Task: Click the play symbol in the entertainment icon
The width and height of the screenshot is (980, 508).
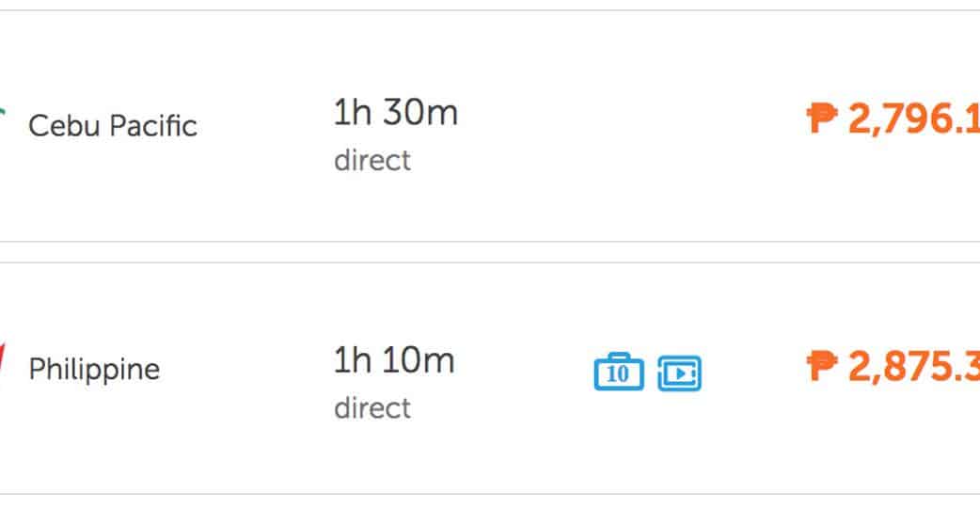Action: (678, 374)
